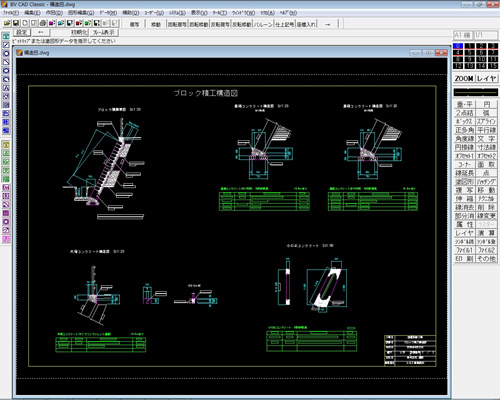Toggle layer number 5 in layer grid

tap(470, 53)
